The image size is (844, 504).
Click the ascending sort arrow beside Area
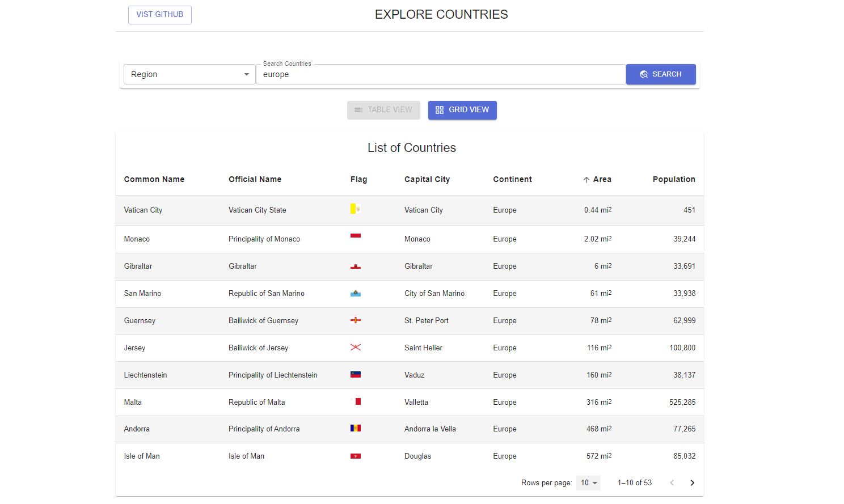(586, 180)
